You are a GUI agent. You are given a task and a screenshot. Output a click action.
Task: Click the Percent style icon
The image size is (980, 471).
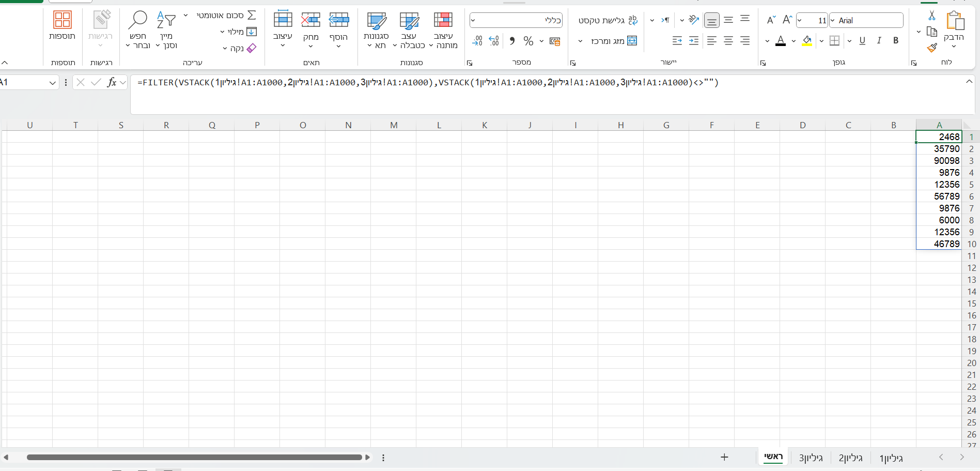pos(528,41)
